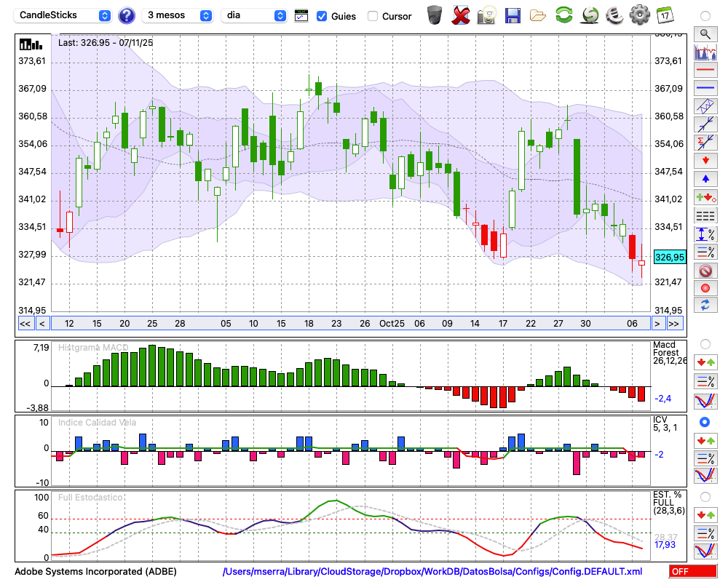
Task: Select the Estocastico panel radio button
Action: [x=705, y=497]
